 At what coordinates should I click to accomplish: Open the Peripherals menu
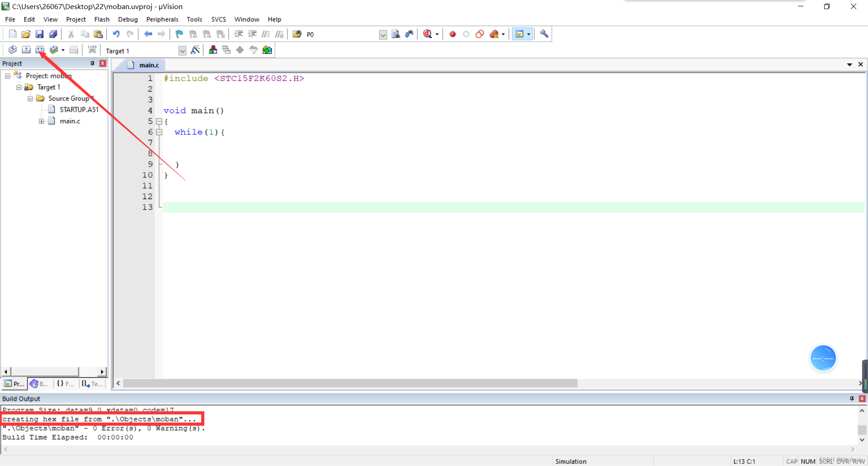[x=162, y=19]
